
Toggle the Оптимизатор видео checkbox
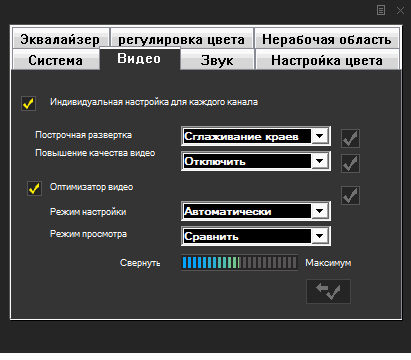click(x=34, y=188)
